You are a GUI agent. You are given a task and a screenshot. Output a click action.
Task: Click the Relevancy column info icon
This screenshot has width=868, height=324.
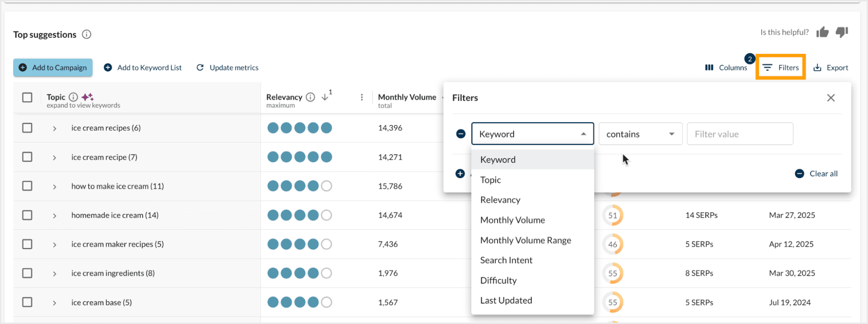(x=310, y=97)
